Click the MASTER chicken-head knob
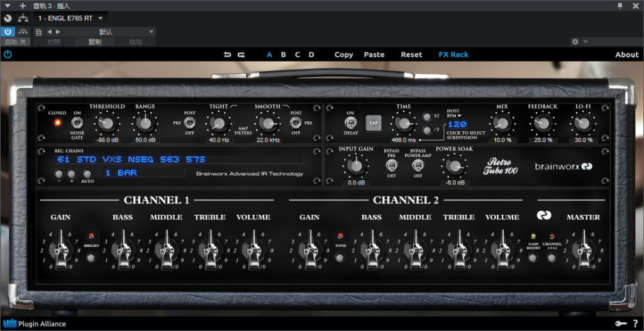 583,249
